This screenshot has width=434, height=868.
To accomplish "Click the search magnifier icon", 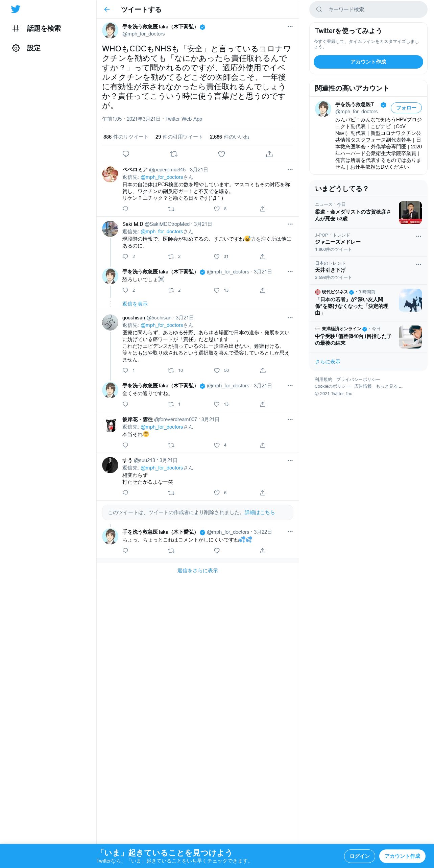I will [319, 9].
